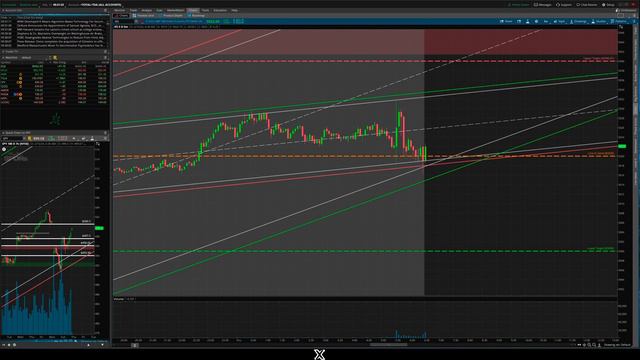Open the Style dropdown menu
The height and width of the screenshot is (360, 640).
click(x=559, y=21)
